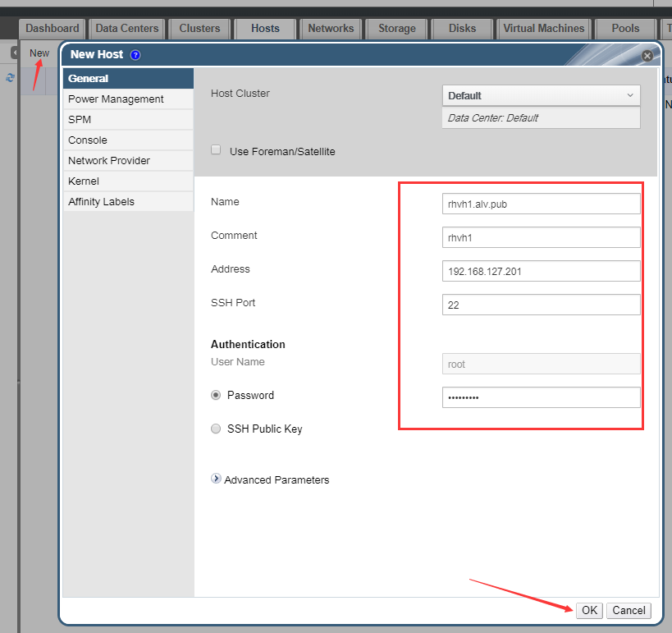
Task: Open Power Management section
Action: [128, 99]
